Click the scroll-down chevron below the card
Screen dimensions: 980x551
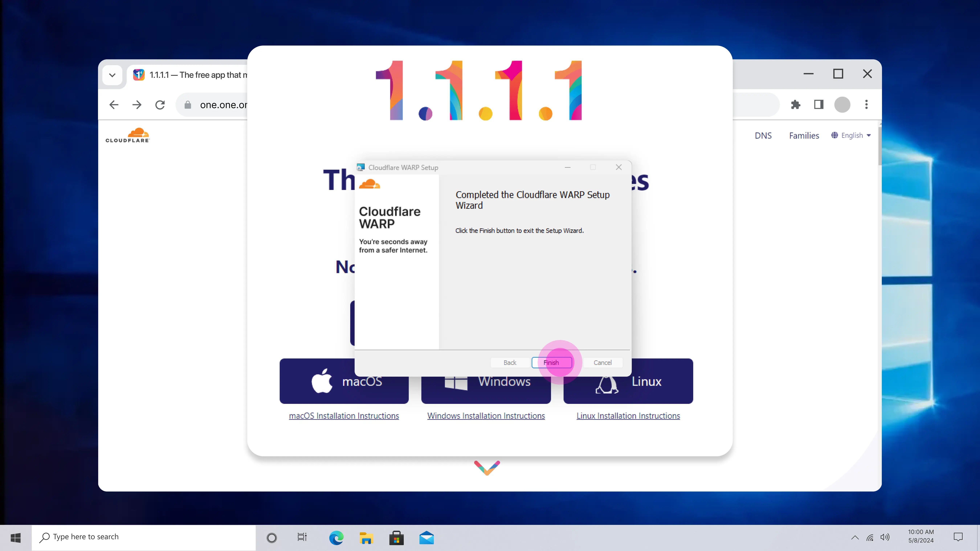pos(487,468)
